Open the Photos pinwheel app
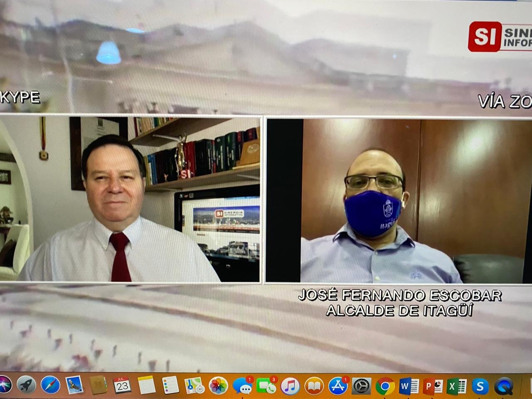 click(218, 386)
